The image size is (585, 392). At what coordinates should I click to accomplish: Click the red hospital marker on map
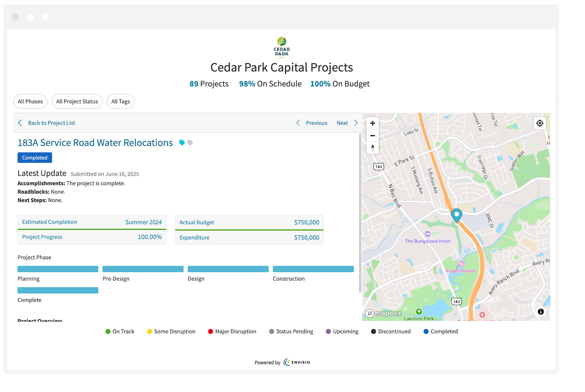point(482,315)
